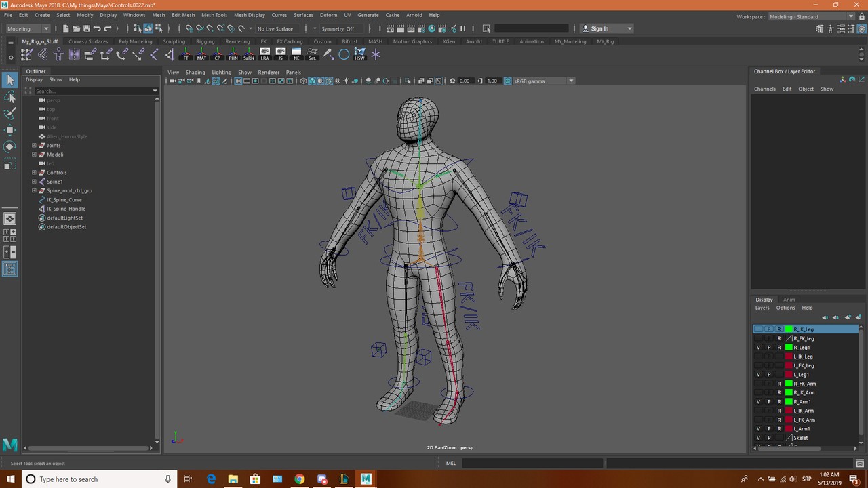
Task: Select the Lasso tool in the toolbox
Action: click(10, 96)
